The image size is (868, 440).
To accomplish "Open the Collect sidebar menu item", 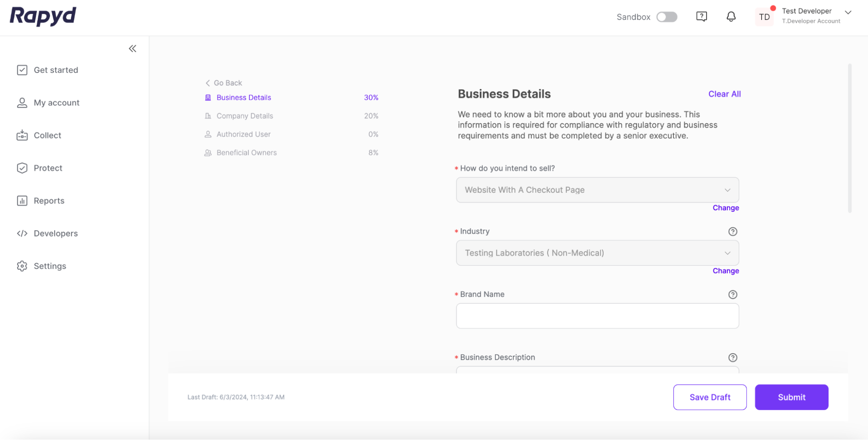I will 47,135.
